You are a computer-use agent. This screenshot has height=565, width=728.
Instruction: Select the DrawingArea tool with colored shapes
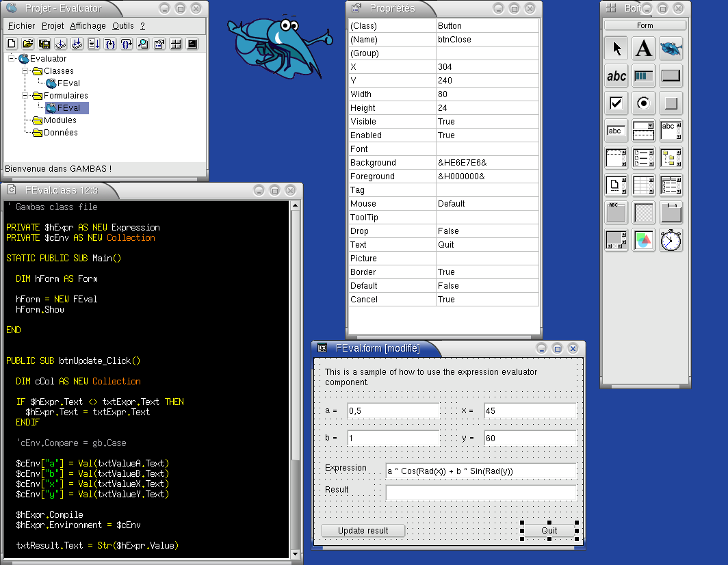click(x=643, y=240)
